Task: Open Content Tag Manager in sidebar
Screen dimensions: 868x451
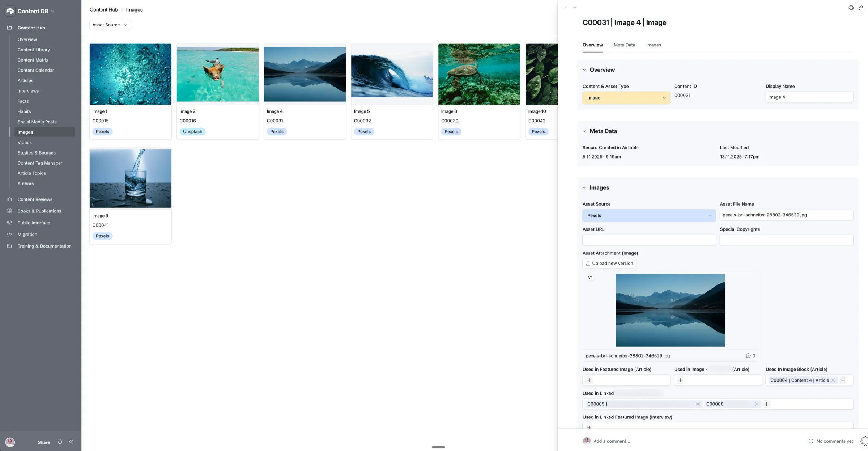Action: coord(40,163)
